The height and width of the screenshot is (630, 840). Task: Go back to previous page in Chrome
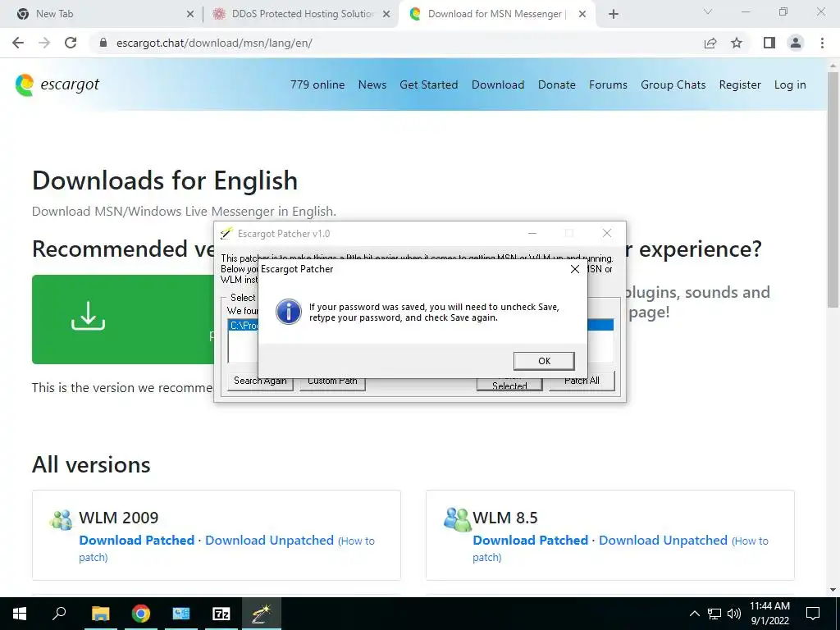tap(18, 43)
